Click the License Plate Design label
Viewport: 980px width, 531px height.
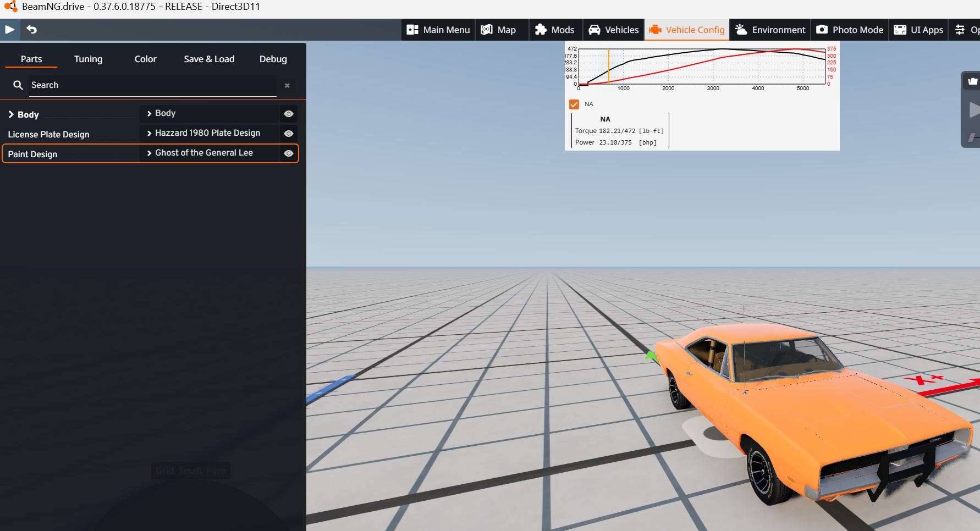click(48, 135)
